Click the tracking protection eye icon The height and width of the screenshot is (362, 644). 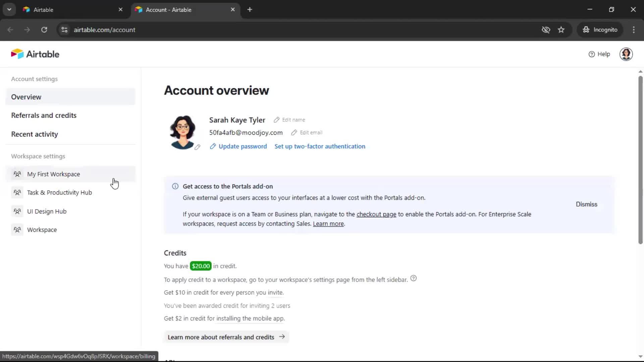[x=546, y=29]
